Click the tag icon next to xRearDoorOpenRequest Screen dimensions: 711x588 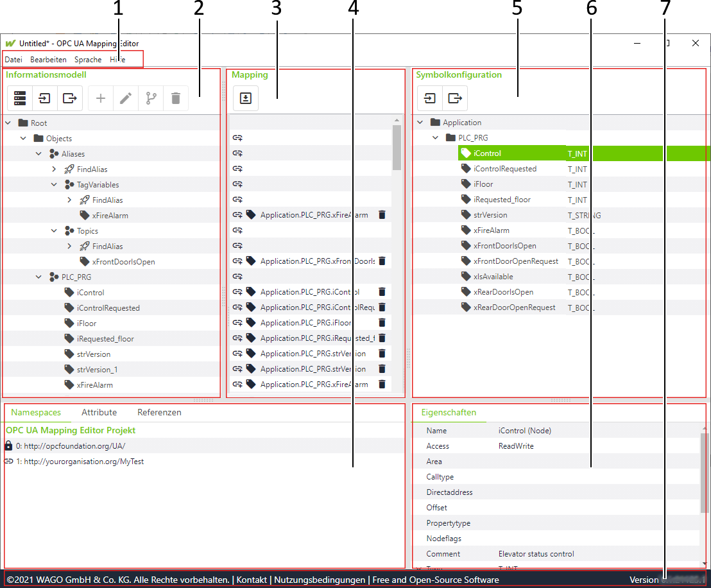[x=466, y=307]
